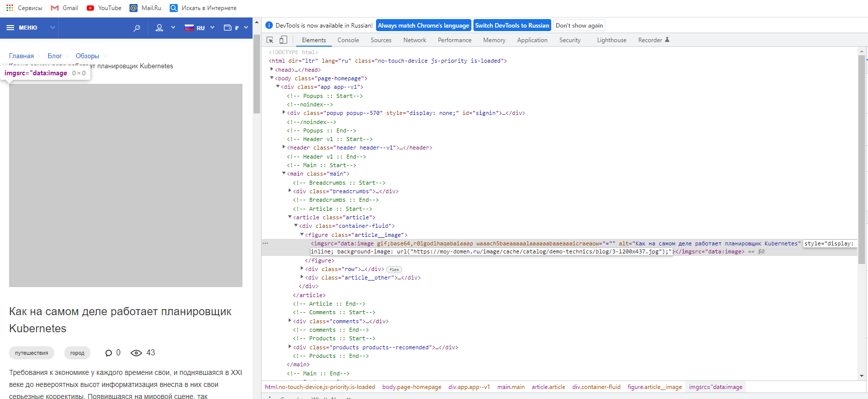Click the comments bubble icon
Screen dimensions: 868x399
108,353
